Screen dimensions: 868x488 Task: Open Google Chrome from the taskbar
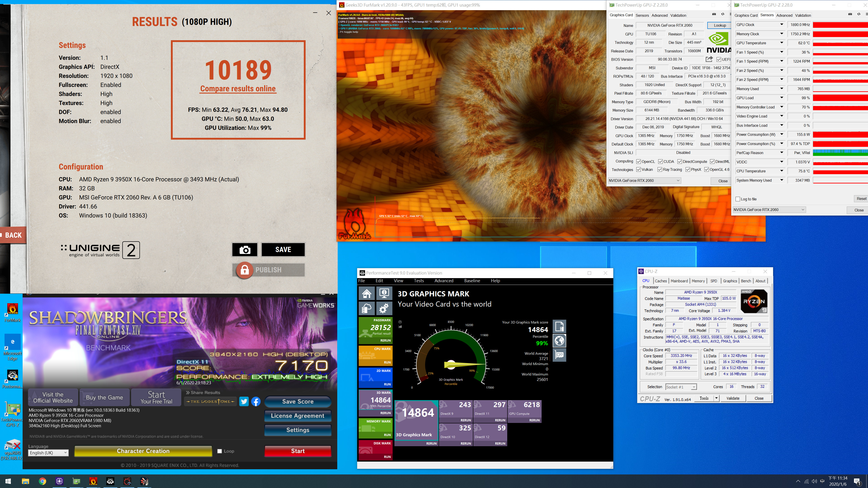coord(42,481)
